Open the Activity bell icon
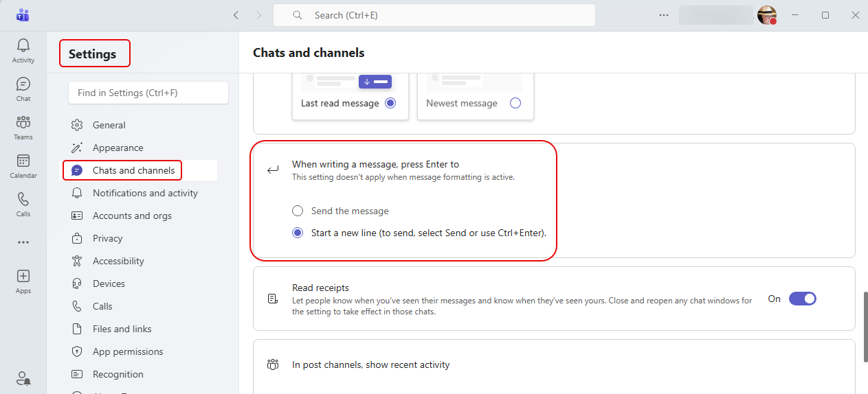Screen dimensions: 868x394 point(23,46)
